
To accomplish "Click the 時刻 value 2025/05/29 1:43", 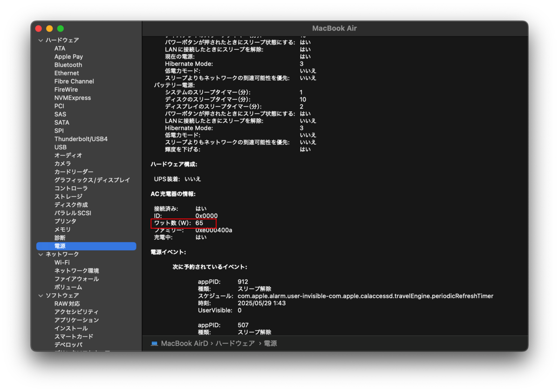I will [x=261, y=303].
